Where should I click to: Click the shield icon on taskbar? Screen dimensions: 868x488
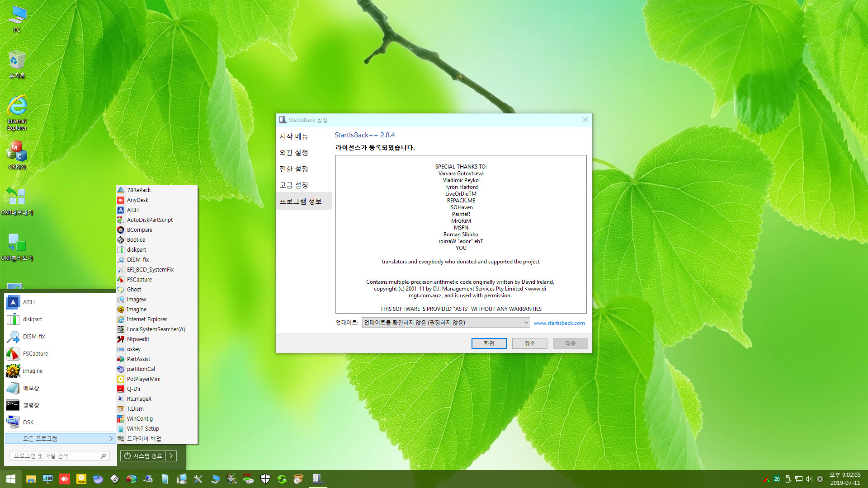265,479
